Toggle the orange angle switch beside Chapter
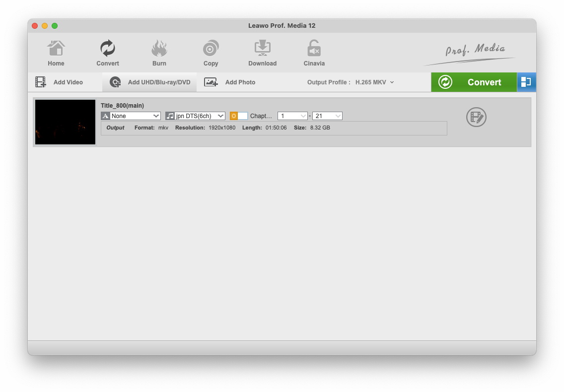The width and height of the screenshot is (564, 392). (238, 116)
